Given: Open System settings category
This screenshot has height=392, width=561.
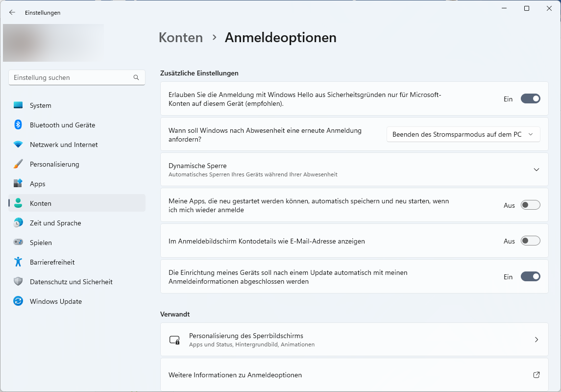Looking at the screenshot, I should tap(77, 105).
